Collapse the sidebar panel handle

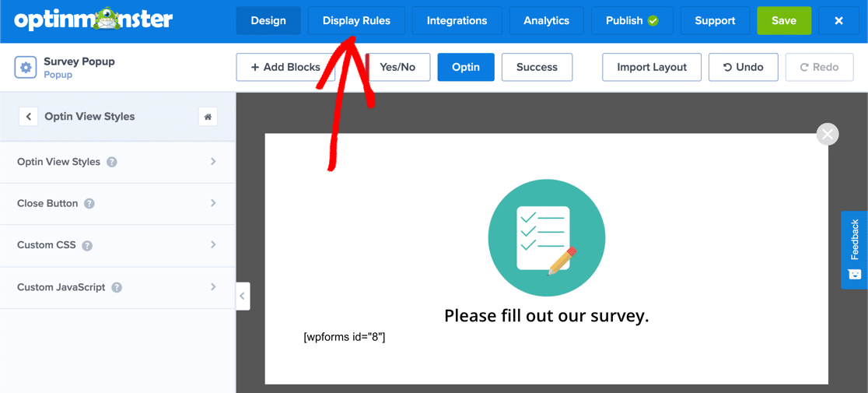[x=243, y=297]
